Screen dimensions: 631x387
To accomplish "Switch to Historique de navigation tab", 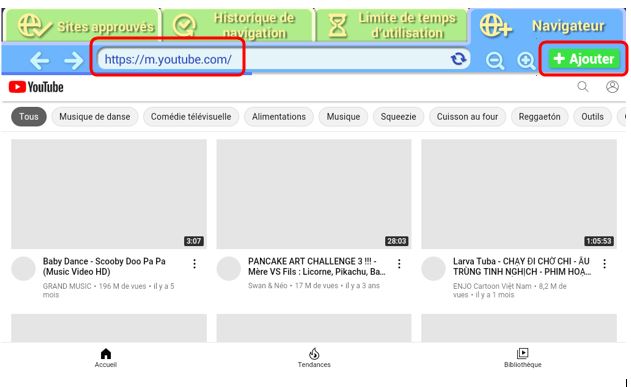I will click(x=237, y=25).
